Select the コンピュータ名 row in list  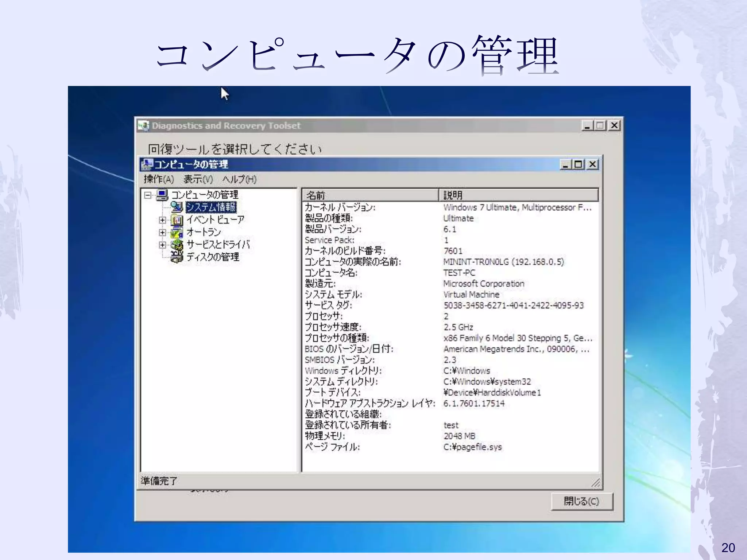(331, 273)
